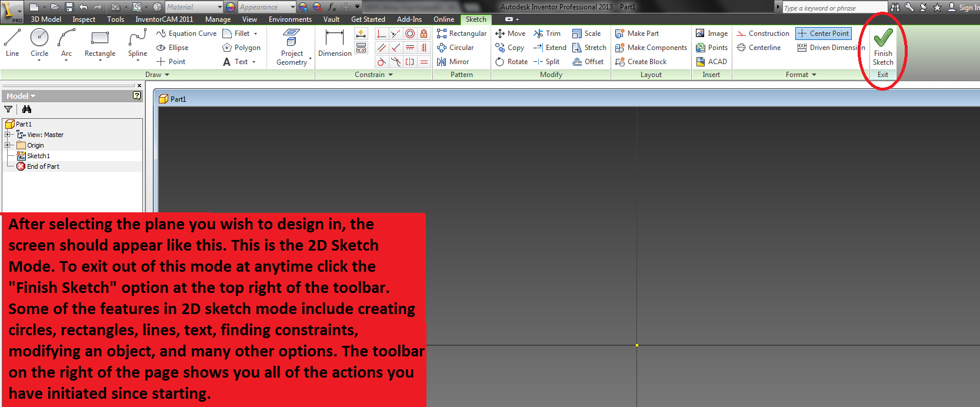
Task: Expand the View: Master node
Action: (8, 135)
